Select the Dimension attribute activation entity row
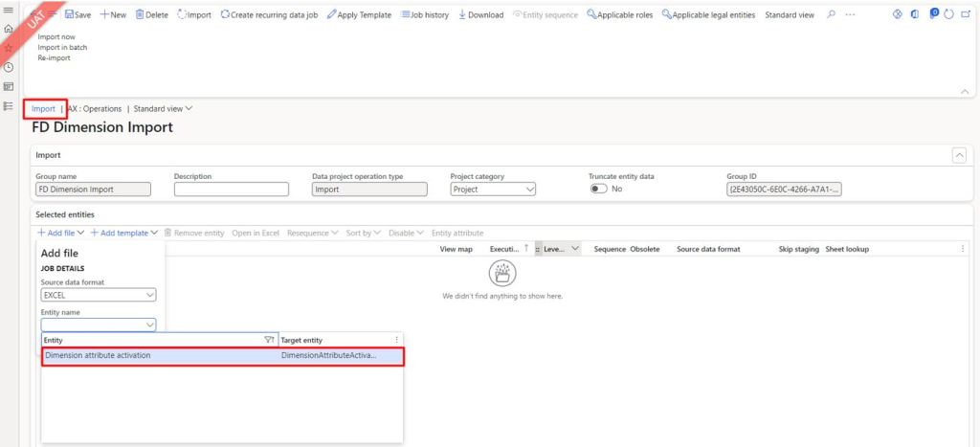The image size is (980, 447). pyautogui.click(x=220, y=356)
